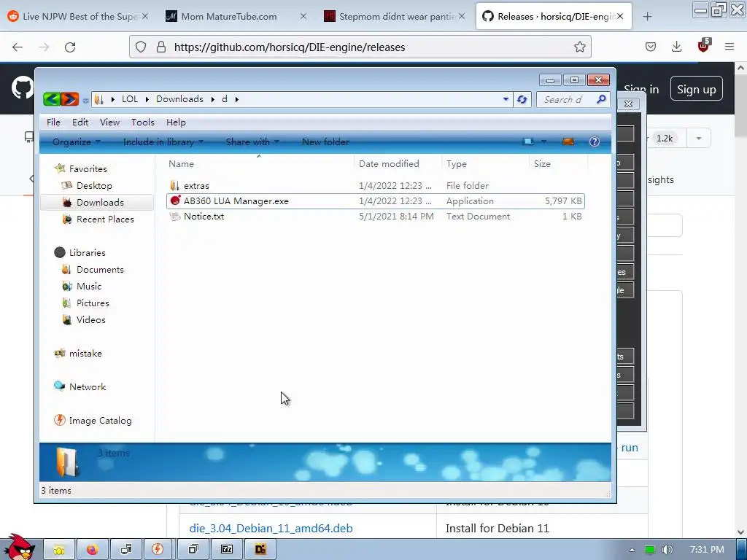
Task: Open the View menu
Action: (x=109, y=122)
